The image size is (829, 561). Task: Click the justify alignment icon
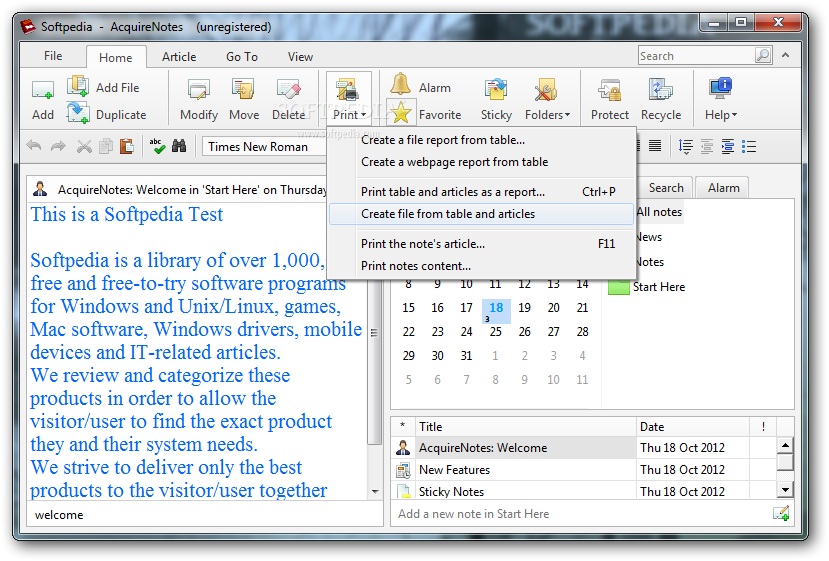coord(655,146)
